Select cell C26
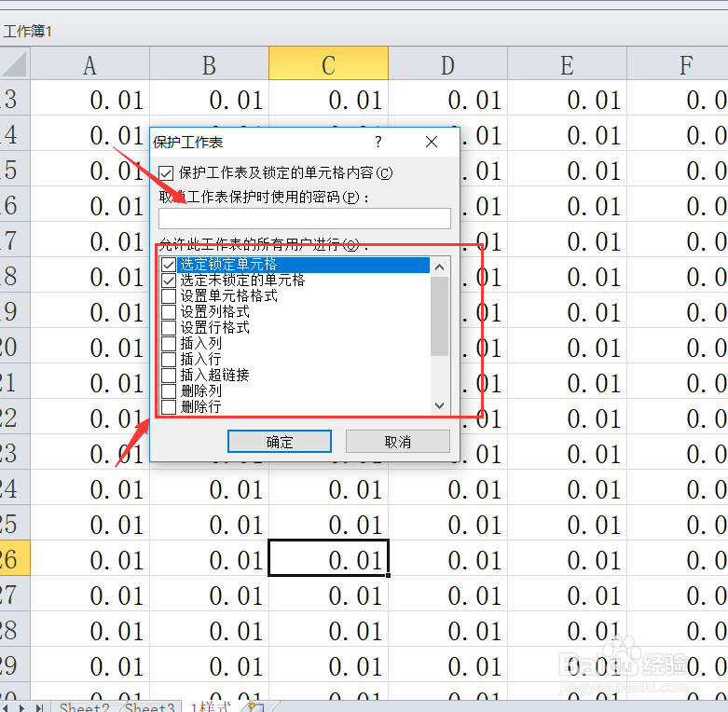728x712 pixels. pos(329,558)
